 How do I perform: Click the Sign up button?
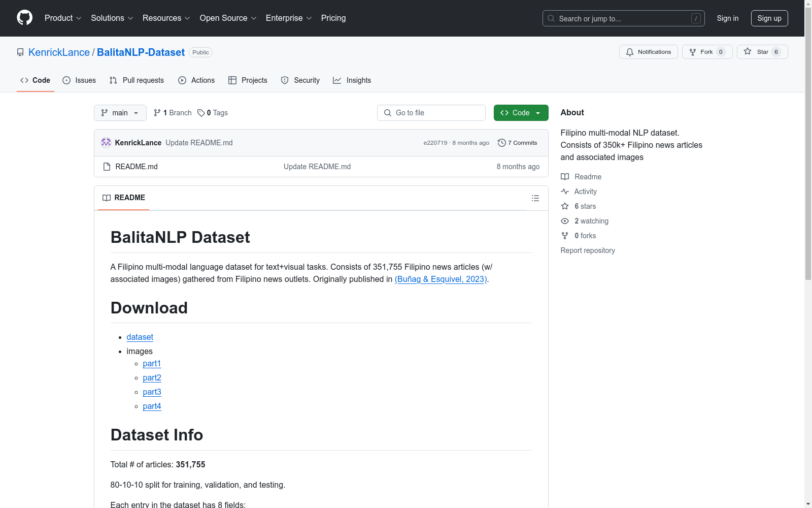pos(769,18)
